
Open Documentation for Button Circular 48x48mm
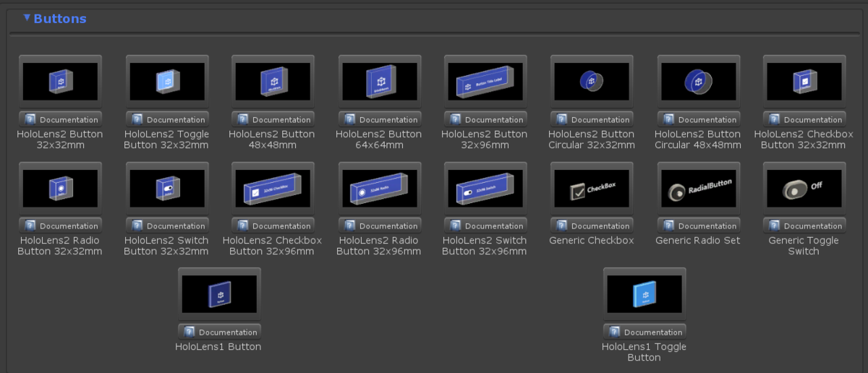699,119
